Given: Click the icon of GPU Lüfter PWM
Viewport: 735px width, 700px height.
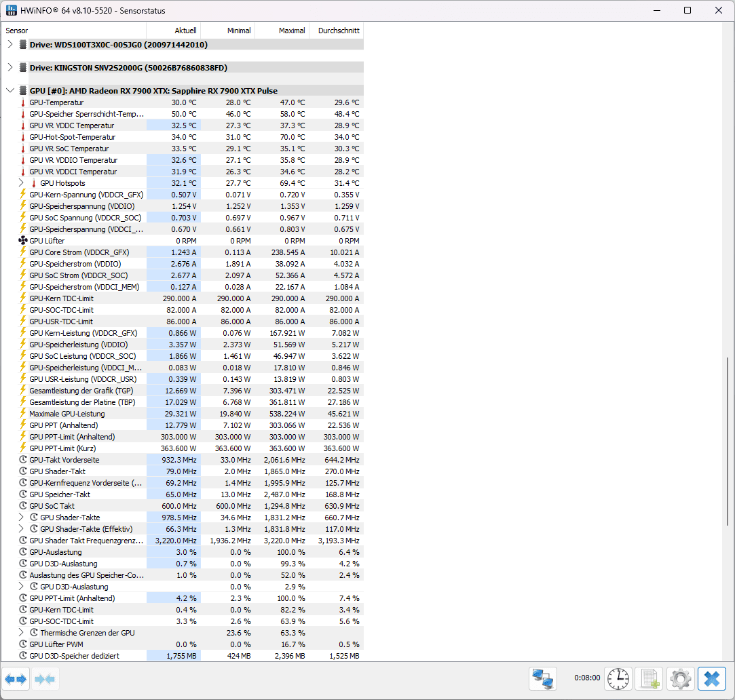Looking at the screenshot, I should point(23,644).
